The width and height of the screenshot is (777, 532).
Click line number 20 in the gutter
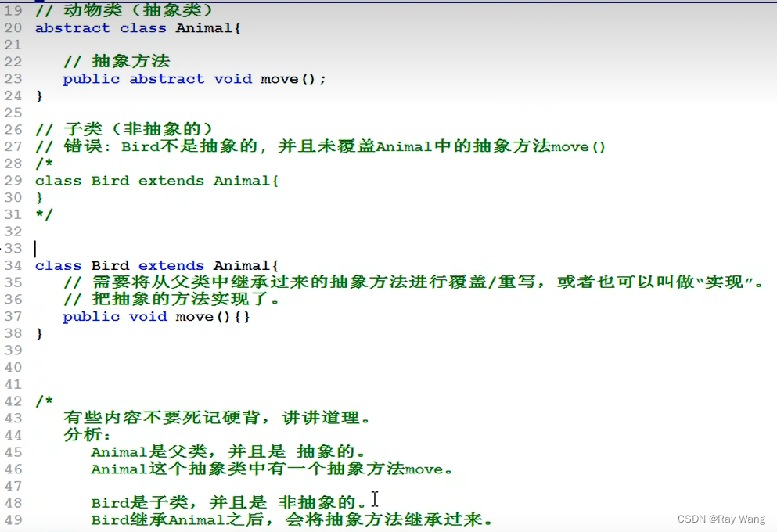point(13,27)
